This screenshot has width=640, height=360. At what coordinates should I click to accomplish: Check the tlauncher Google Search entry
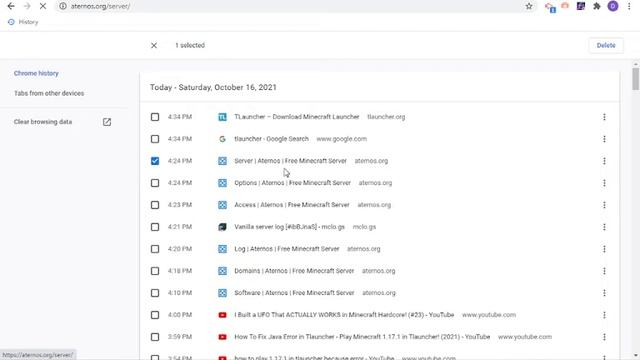click(155, 139)
